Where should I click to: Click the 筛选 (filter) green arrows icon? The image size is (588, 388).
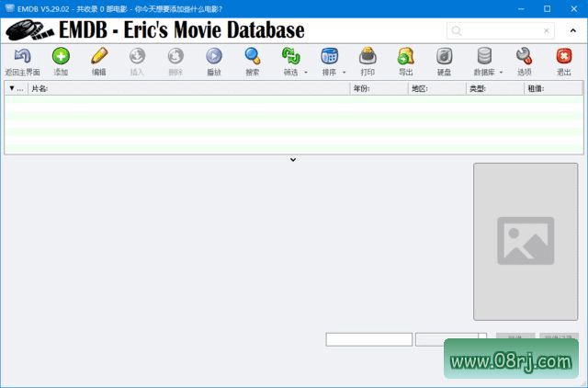(x=290, y=56)
